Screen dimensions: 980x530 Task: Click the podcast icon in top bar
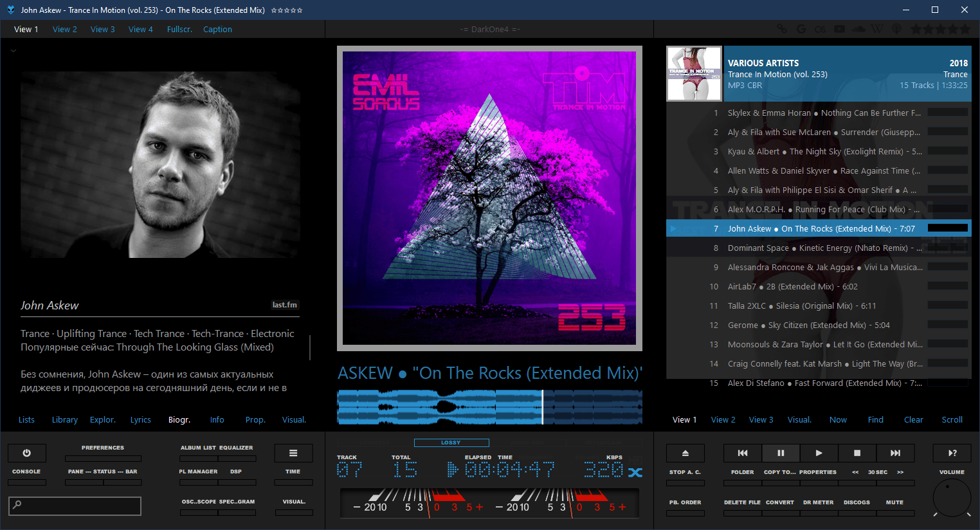[x=897, y=29]
